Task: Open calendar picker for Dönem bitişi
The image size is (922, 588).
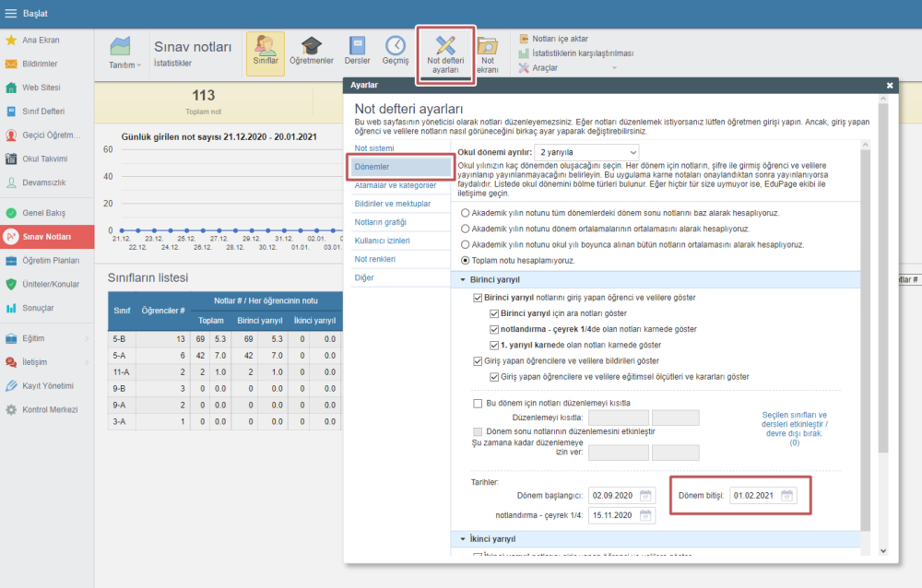Action: point(786,495)
